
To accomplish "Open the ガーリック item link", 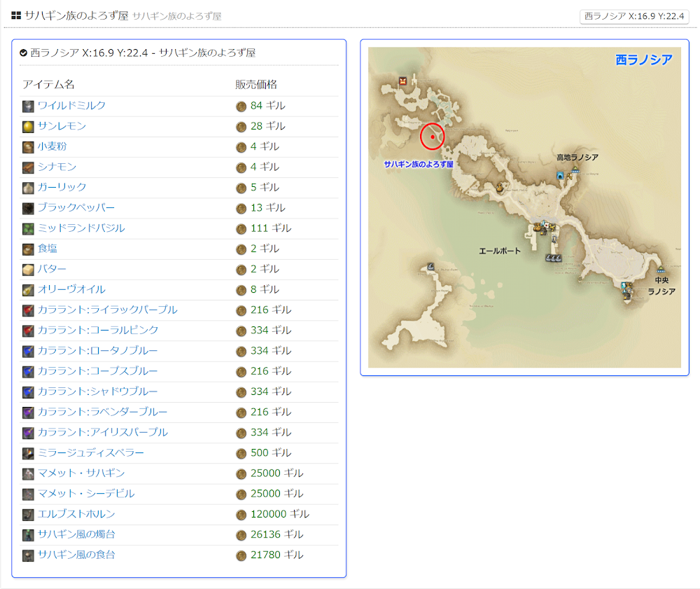I will coord(62,187).
